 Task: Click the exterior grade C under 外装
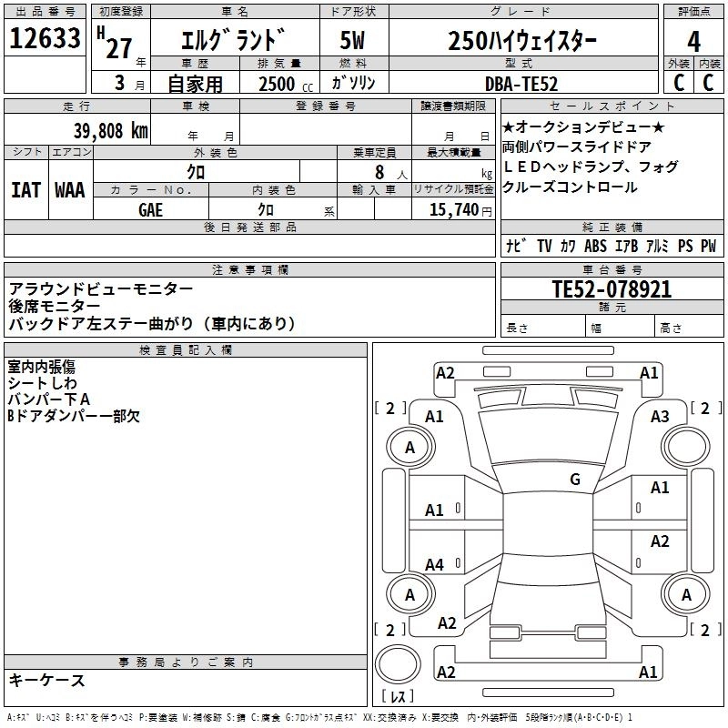tap(679, 83)
